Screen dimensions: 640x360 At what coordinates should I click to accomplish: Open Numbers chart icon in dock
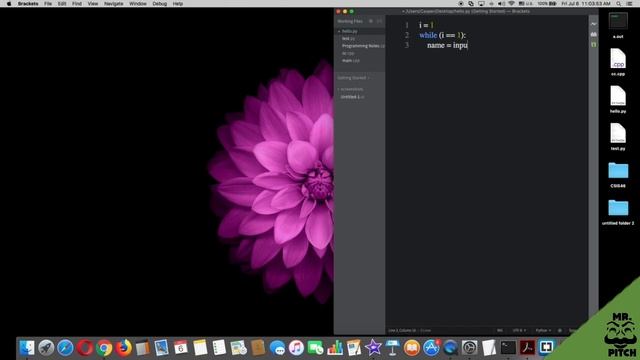pos(335,348)
